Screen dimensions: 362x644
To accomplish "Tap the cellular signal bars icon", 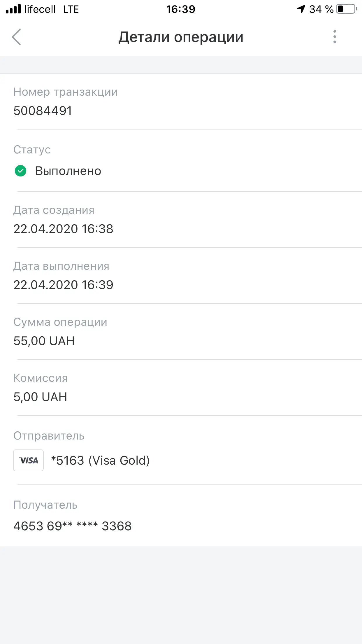I will pyautogui.click(x=13, y=9).
